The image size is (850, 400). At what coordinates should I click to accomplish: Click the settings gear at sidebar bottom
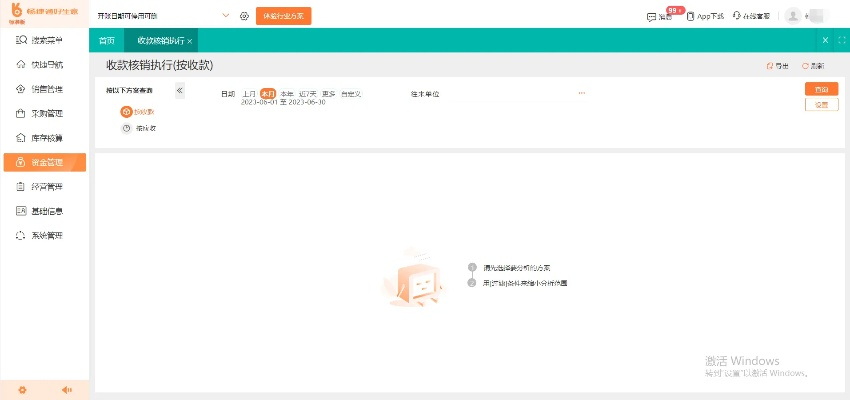tap(22, 390)
